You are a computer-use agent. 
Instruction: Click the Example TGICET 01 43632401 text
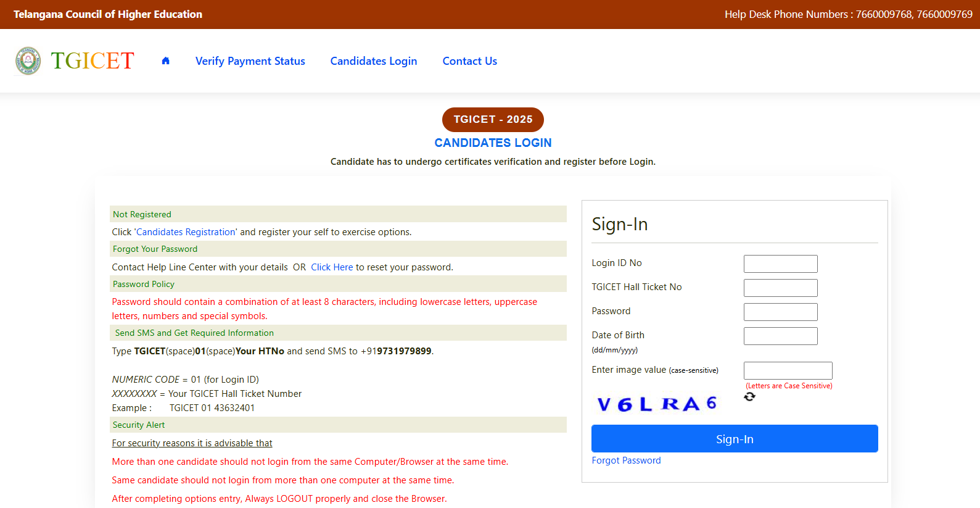(x=183, y=408)
